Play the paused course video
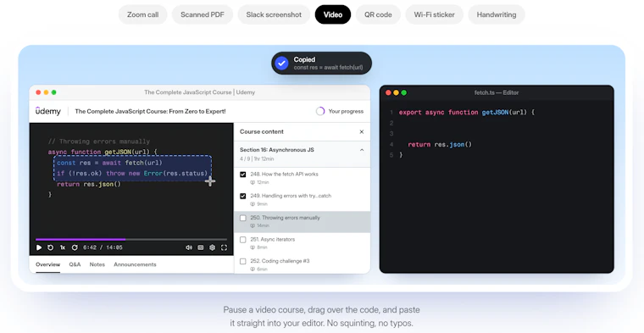 point(39,247)
